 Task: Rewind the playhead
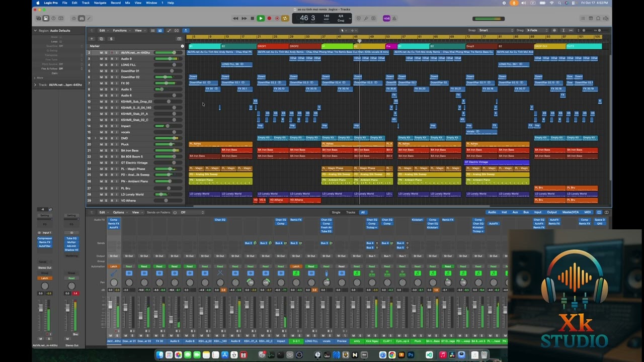(x=235, y=19)
